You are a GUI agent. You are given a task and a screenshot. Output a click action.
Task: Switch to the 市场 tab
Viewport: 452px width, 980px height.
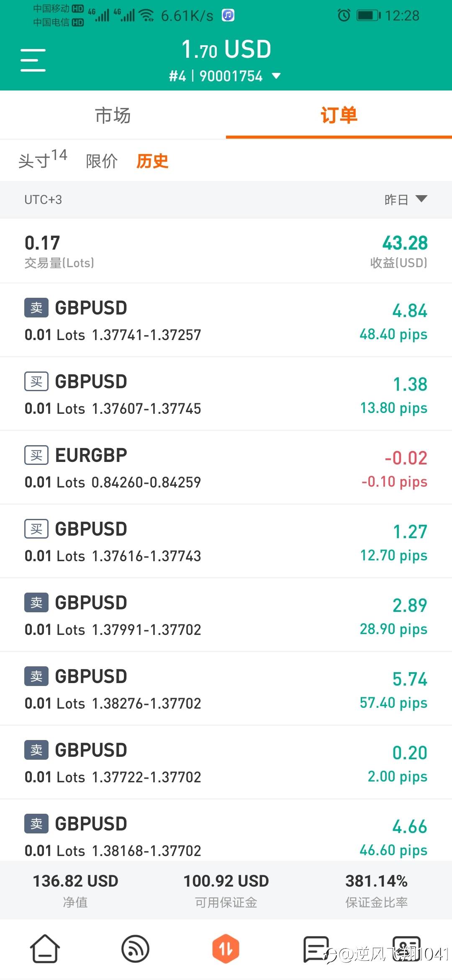(113, 115)
